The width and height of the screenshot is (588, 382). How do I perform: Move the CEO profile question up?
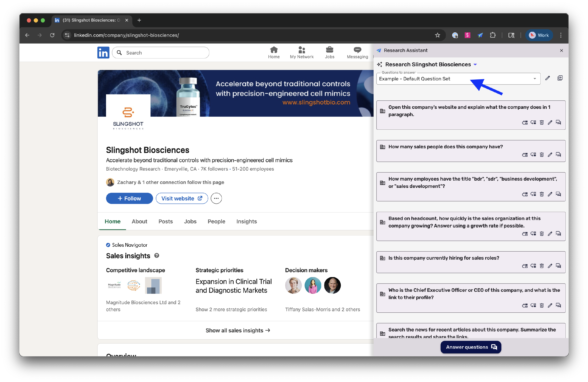tap(525, 306)
